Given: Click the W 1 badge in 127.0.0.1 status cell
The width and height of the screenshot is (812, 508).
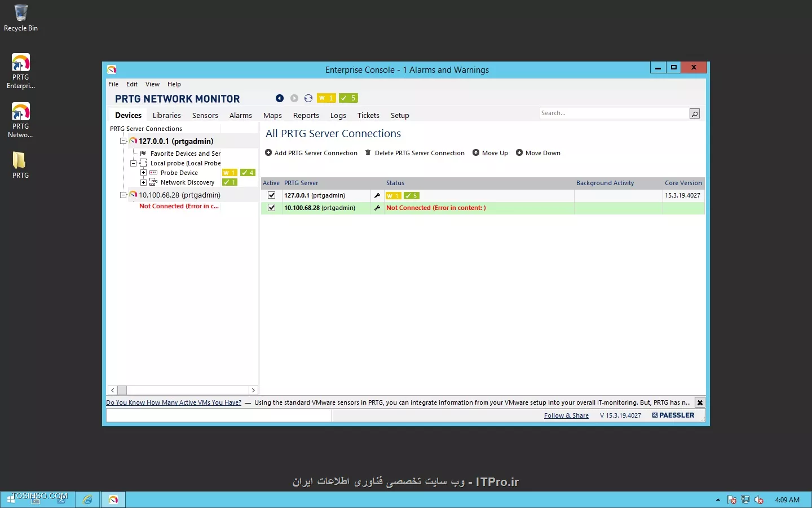Looking at the screenshot, I should point(393,196).
